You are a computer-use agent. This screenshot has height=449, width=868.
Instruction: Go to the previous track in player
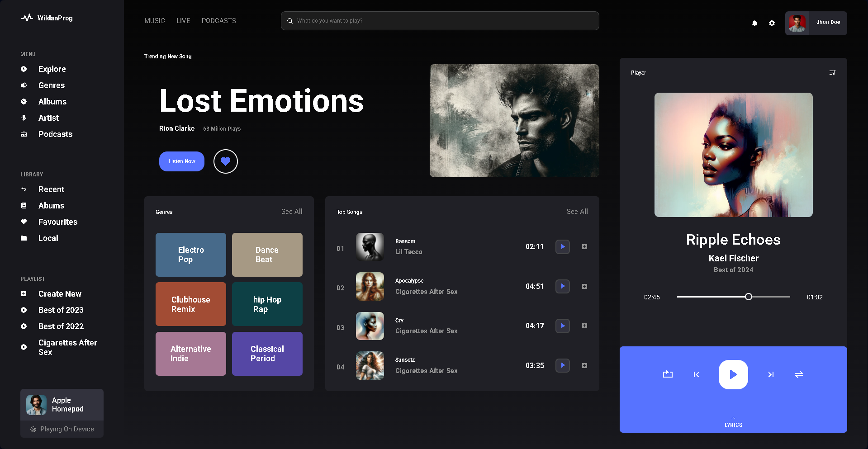coord(696,374)
